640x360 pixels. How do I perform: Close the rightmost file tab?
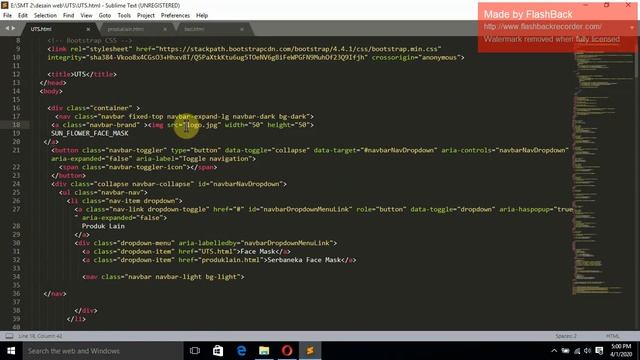click(x=242, y=29)
